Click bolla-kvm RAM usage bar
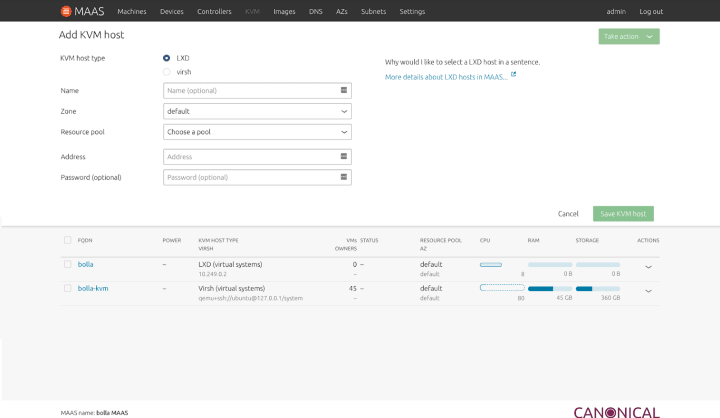The height and width of the screenshot is (418, 720). pos(550,288)
